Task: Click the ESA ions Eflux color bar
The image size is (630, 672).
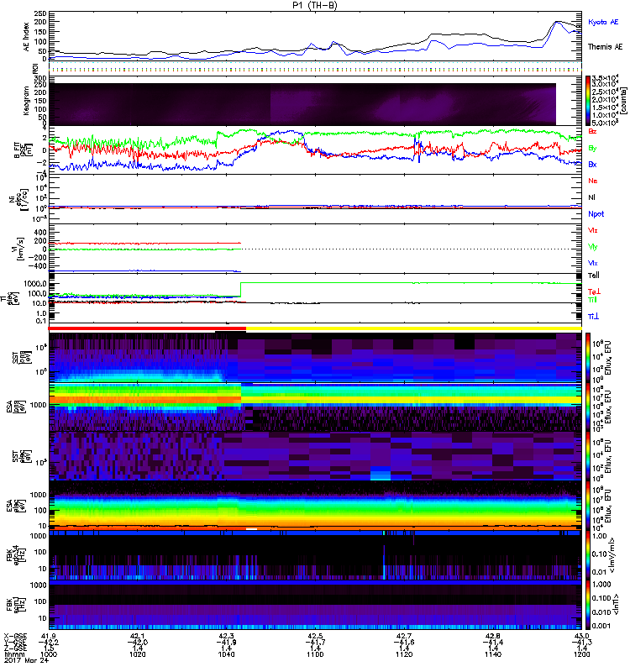Action: pyautogui.click(x=588, y=407)
